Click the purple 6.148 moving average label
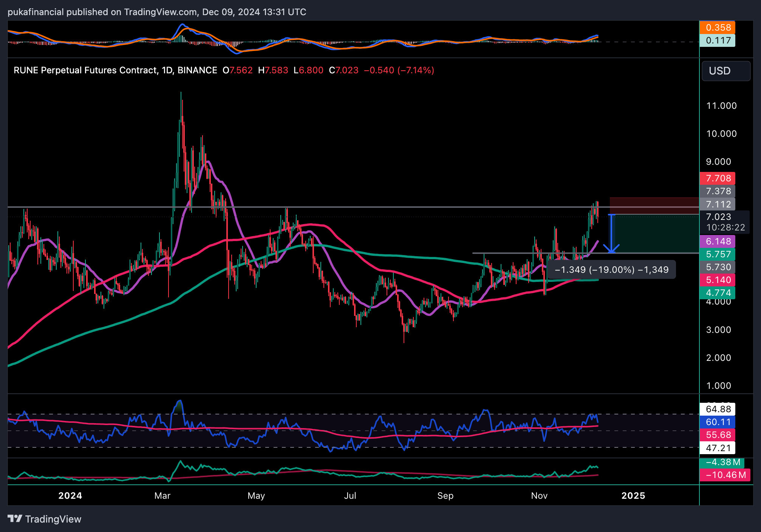 pyautogui.click(x=717, y=241)
